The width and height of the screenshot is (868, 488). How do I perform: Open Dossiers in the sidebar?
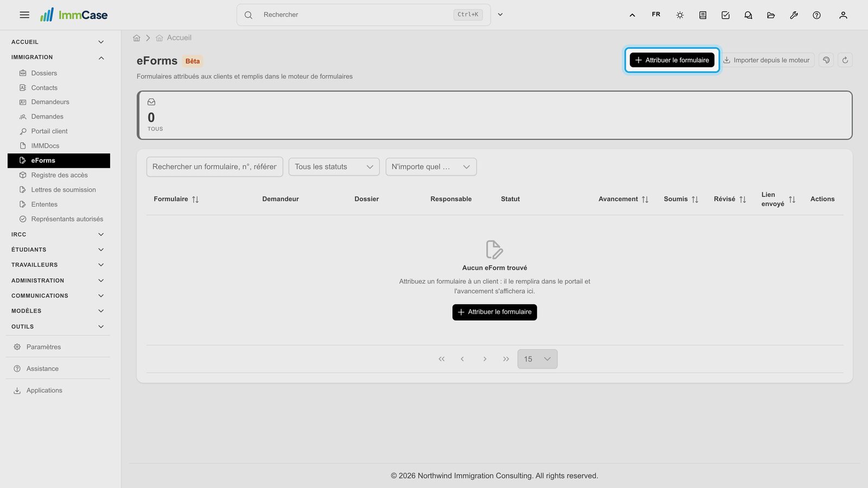59,73
